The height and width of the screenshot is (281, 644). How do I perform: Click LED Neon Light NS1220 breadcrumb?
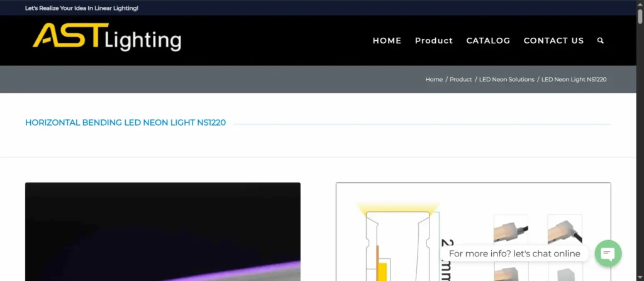click(x=574, y=79)
